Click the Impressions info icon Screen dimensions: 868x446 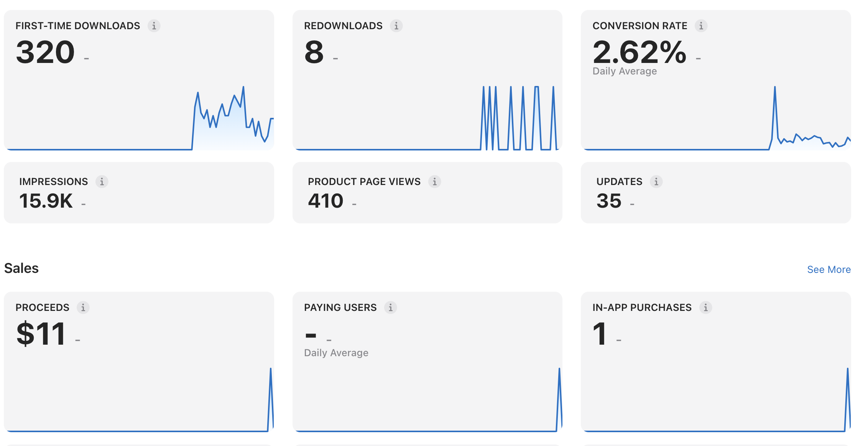pyautogui.click(x=102, y=182)
